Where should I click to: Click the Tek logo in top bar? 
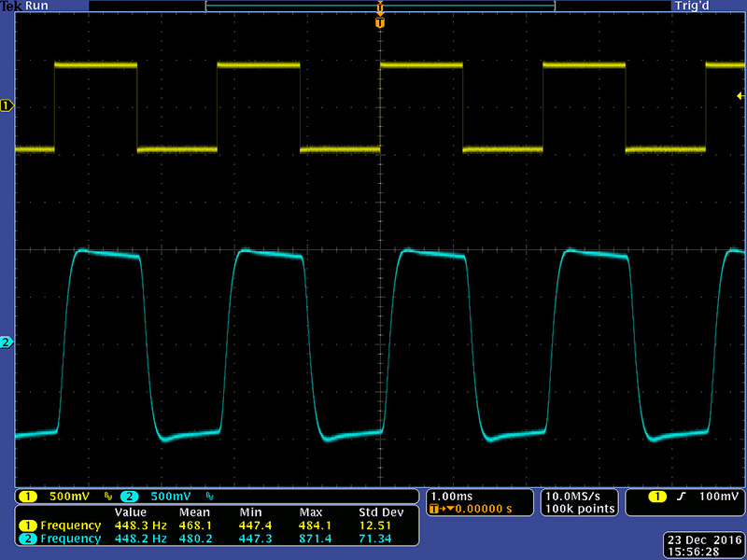point(11,6)
